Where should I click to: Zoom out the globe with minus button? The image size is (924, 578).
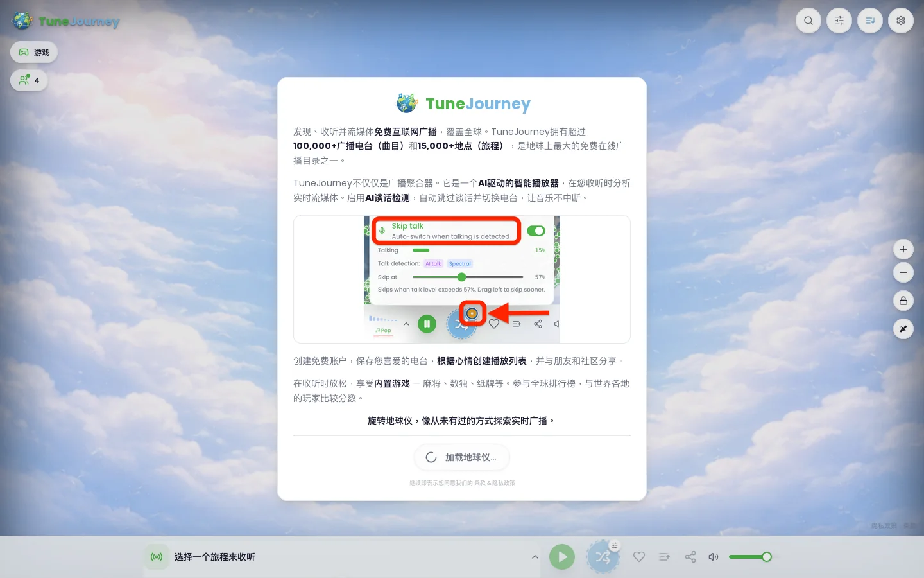pyautogui.click(x=903, y=272)
